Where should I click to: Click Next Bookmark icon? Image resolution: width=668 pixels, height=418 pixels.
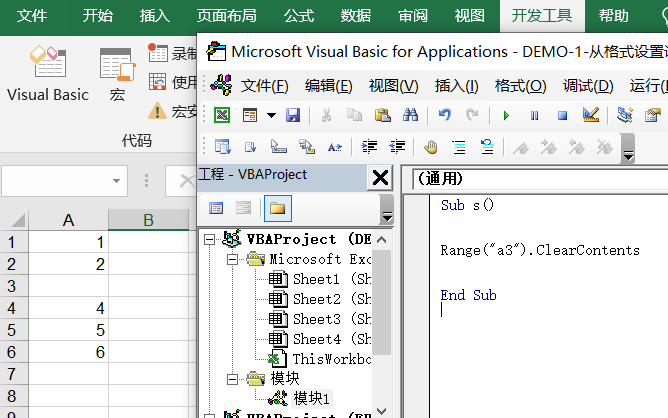[x=549, y=147]
